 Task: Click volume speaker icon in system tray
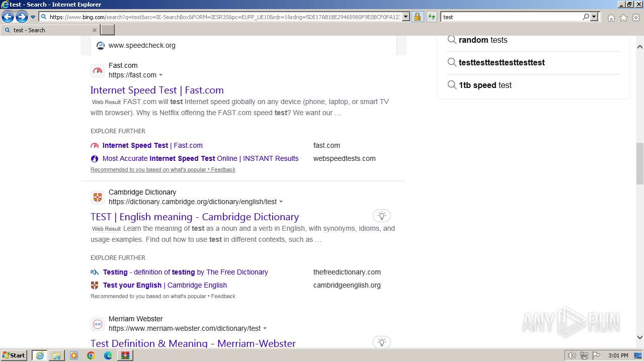(x=572, y=355)
